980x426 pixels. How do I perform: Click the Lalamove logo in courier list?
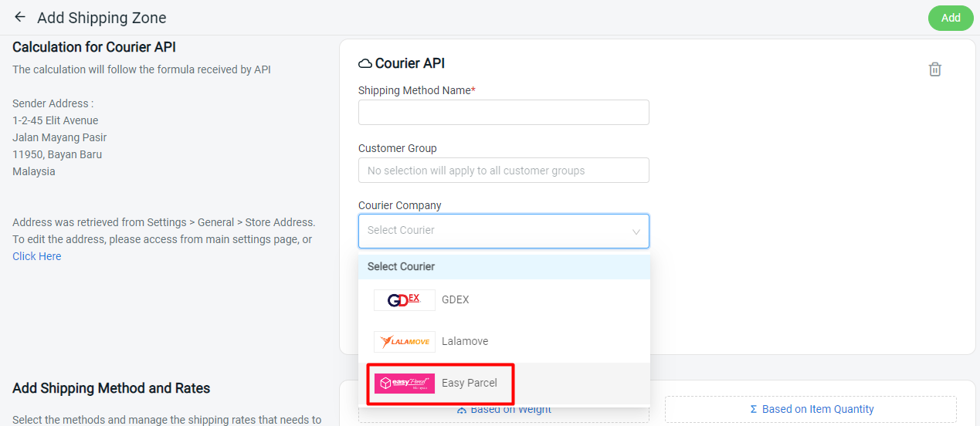point(404,342)
